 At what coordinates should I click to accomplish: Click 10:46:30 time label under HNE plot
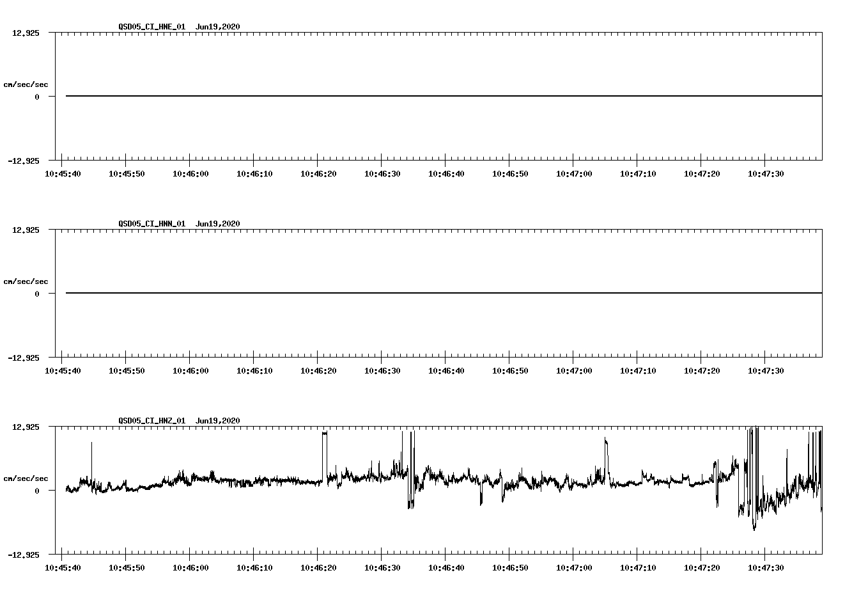click(382, 174)
